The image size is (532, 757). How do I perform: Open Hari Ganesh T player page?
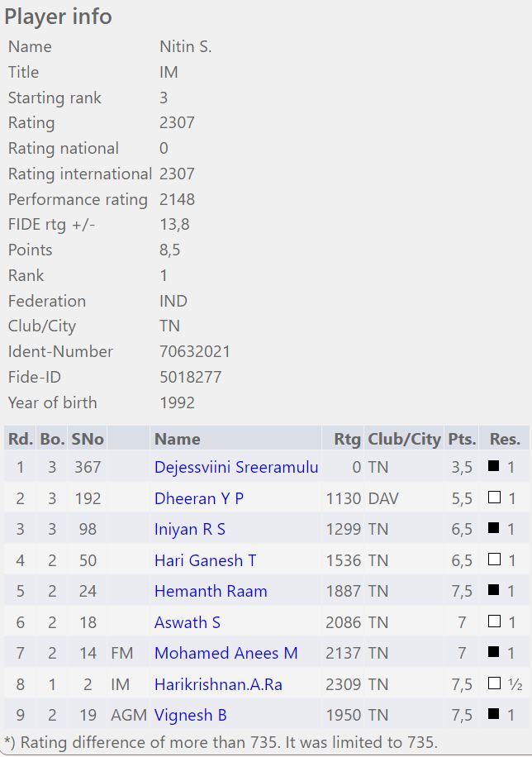(205, 560)
